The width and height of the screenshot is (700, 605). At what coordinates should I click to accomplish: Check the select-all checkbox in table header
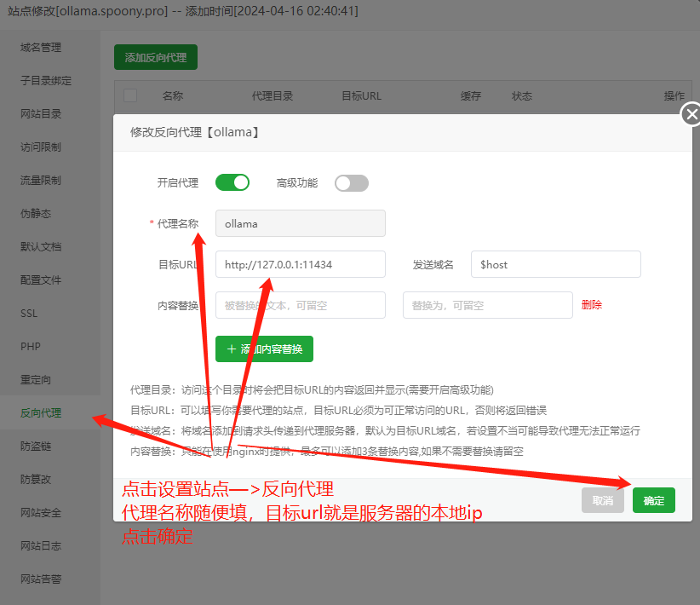tap(130, 96)
